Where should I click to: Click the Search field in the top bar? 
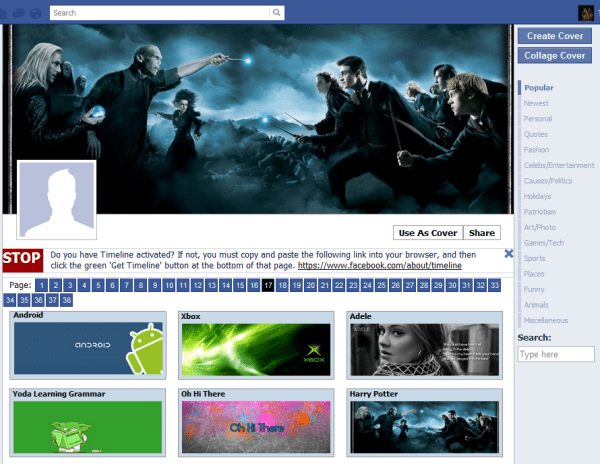click(x=160, y=13)
